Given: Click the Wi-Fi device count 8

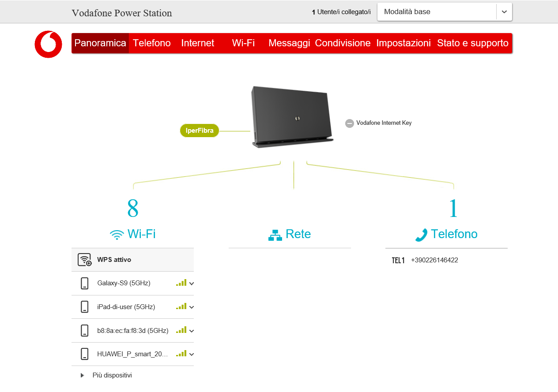Looking at the screenshot, I should (133, 209).
